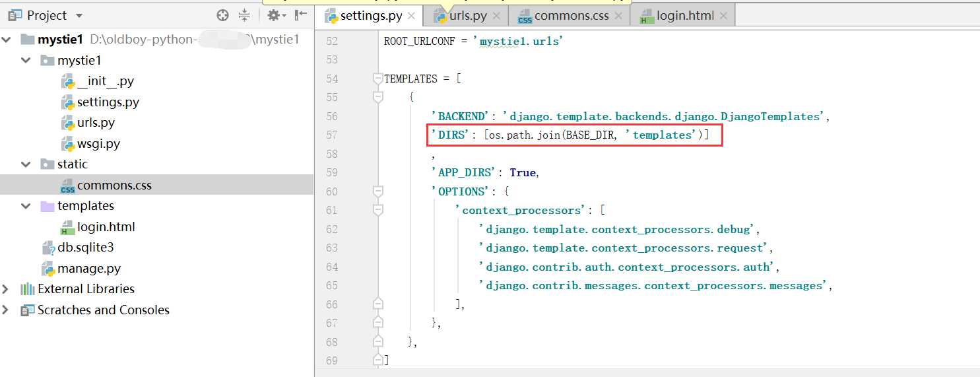Click the templates folder icon
The width and height of the screenshot is (980, 377).
tap(48, 206)
